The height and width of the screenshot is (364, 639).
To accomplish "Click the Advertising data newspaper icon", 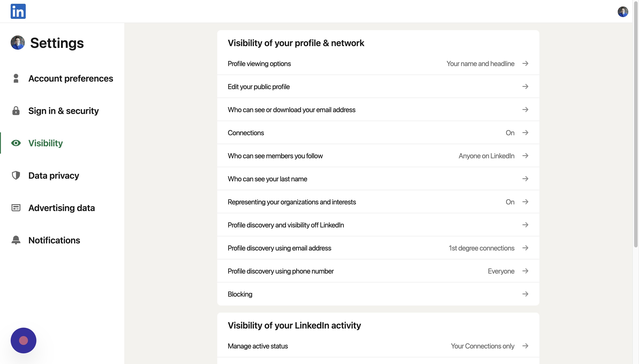I will (16, 208).
